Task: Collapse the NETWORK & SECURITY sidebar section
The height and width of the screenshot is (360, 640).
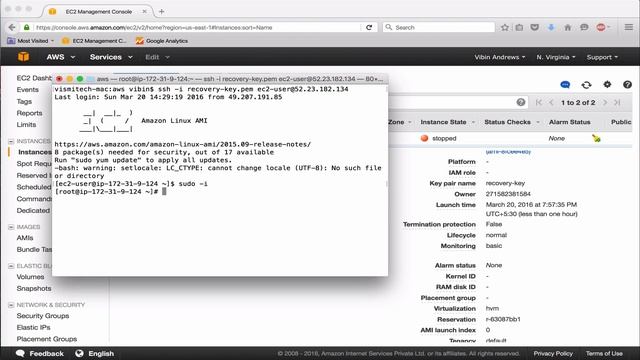Action: (11, 305)
